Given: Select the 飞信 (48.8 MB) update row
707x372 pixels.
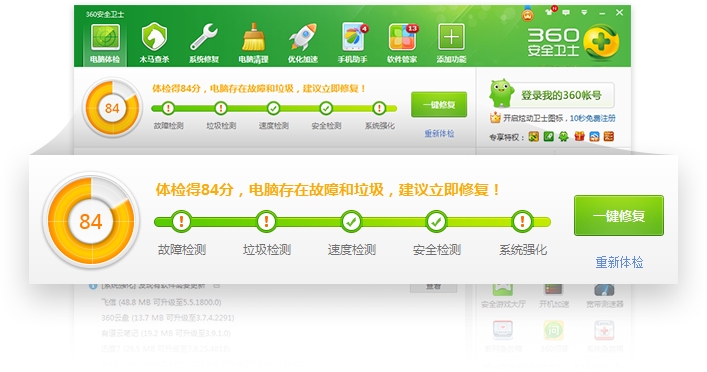Looking at the screenshot, I should 161,302.
